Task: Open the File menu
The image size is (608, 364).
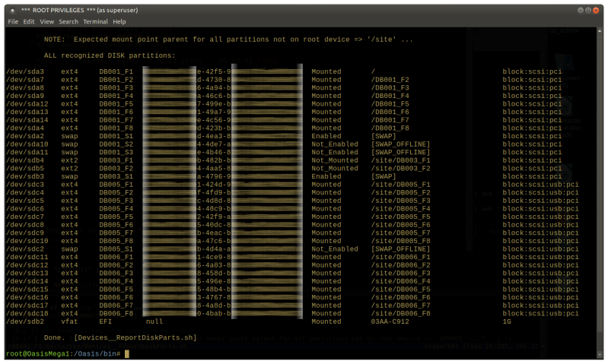Action: (13, 22)
